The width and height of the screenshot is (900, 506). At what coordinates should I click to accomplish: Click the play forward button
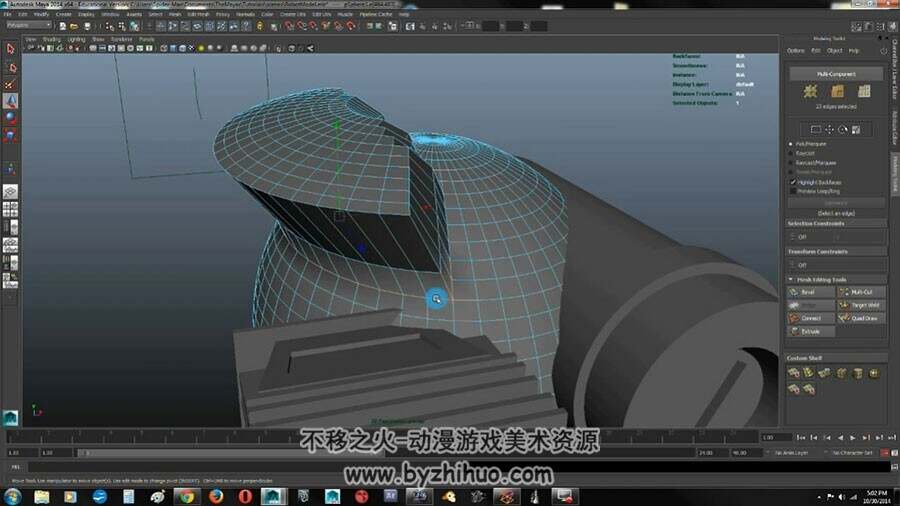click(853, 438)
